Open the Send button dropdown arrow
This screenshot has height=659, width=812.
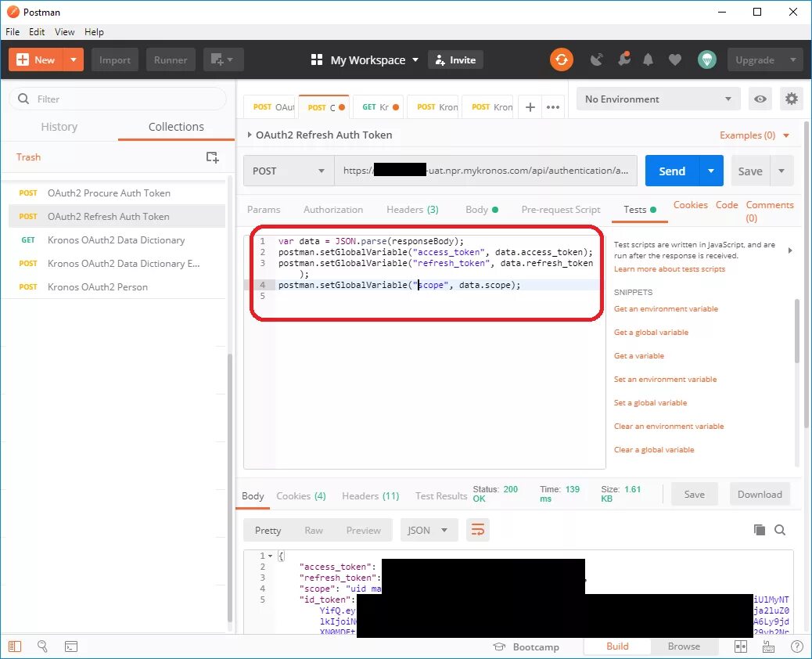tap(711, 171)
